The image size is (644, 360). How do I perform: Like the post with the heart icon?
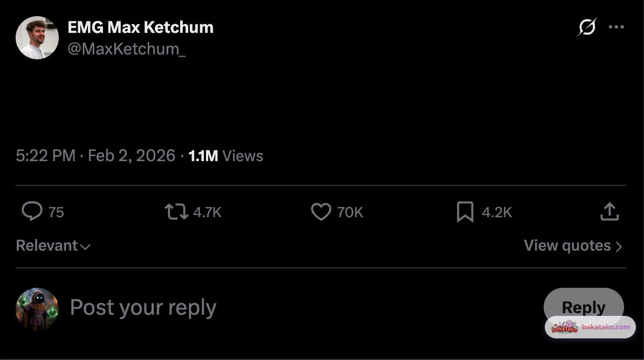click(321, 212)
